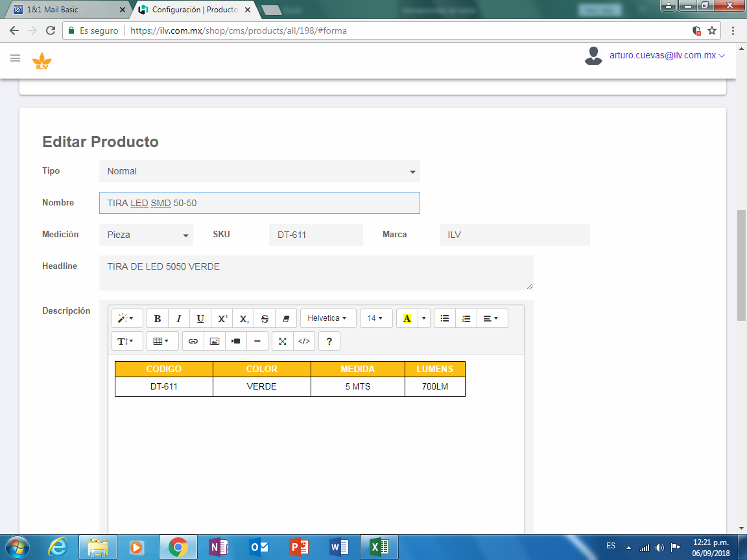Insert an unordered bullet list
The image size is (747, 560).
pos(445,319)
